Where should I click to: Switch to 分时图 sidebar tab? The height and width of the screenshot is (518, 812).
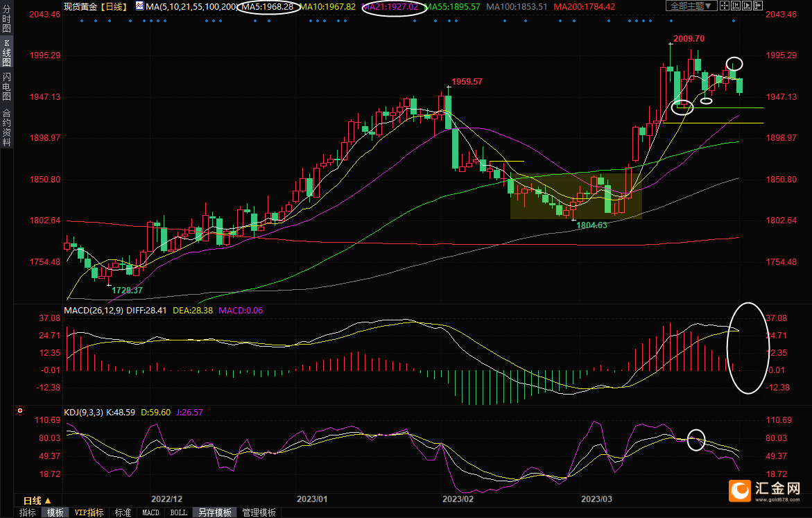click(x=7, y=19)
